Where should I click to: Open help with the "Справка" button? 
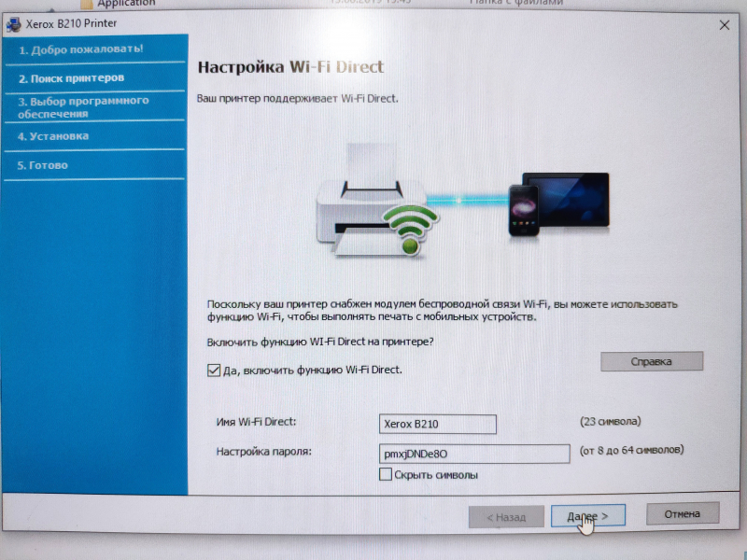pos(651,361)
